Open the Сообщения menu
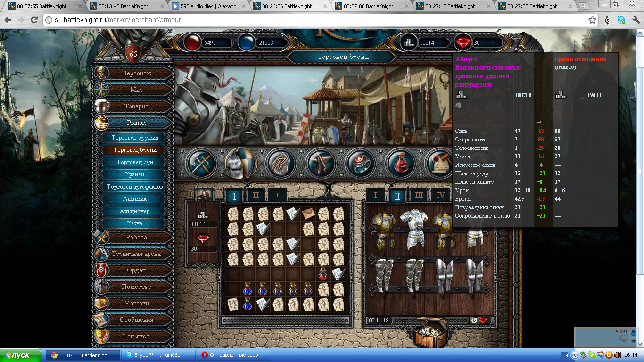 tap(136, 320)
